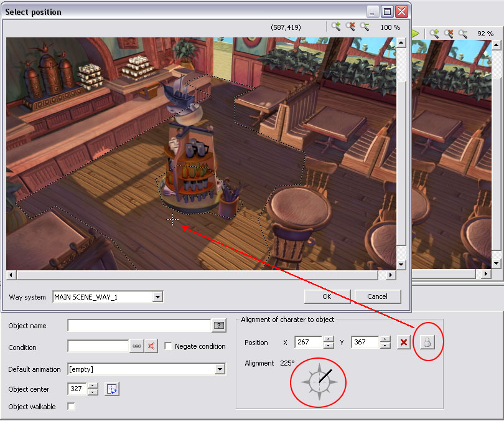Increase the Position X value
This screenshot has width=504, height=421.
pos(328,339)
